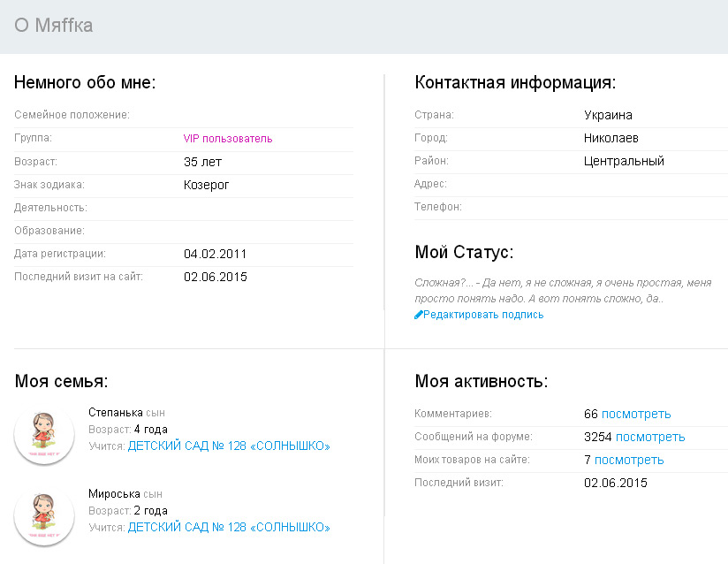Click the page title О Мяffка
Image resolution: width=728 pixels, height=564 pixels.
point(54,26)
